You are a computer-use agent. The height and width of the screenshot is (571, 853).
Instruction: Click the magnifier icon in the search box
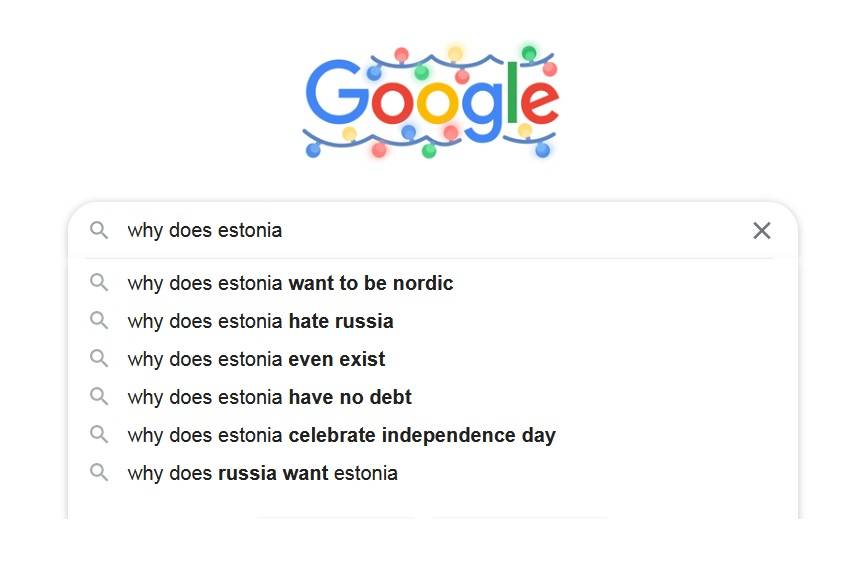[x=99, y=230]
